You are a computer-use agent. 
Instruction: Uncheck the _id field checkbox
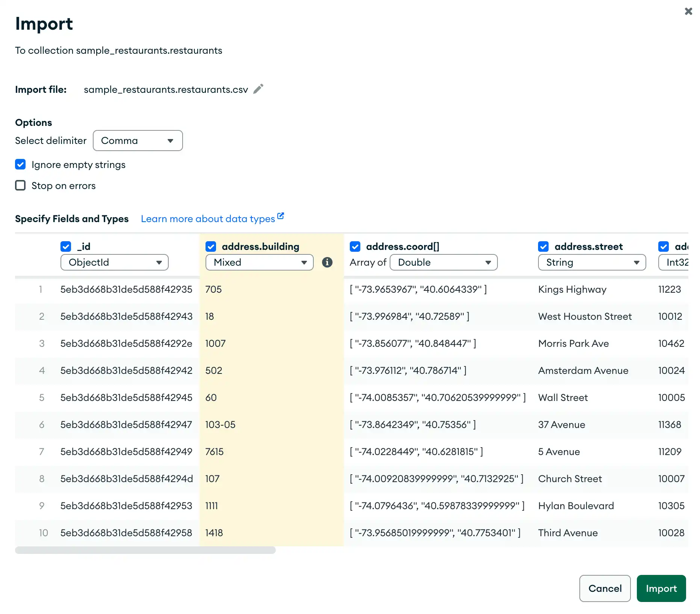point(66,246)
